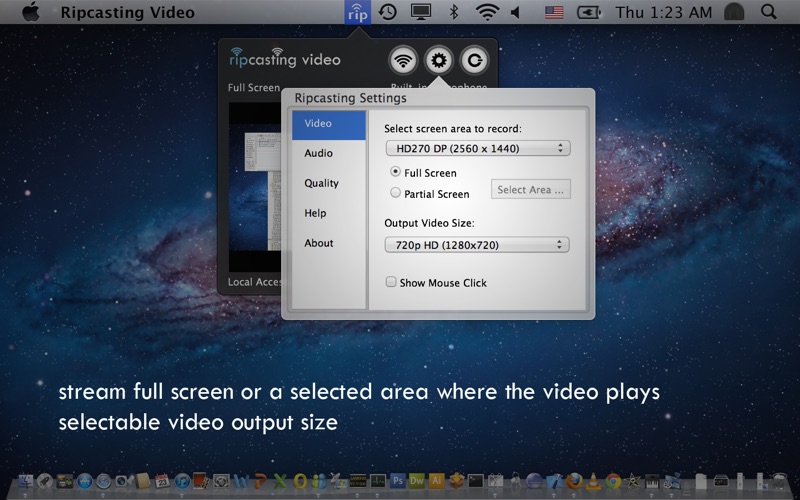Viewport: 800px width, 500px height.
Task: Click the Select Area ... button
Action: [531, 189]
